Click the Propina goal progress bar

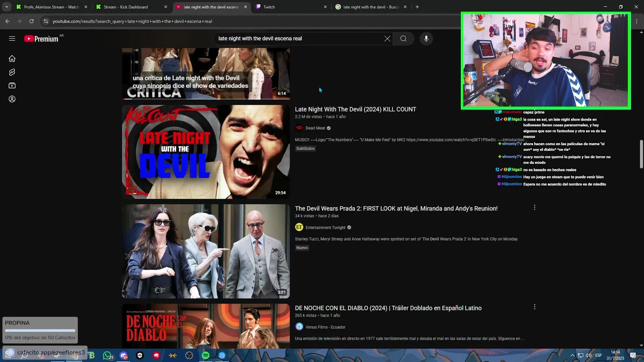(40, 331)
